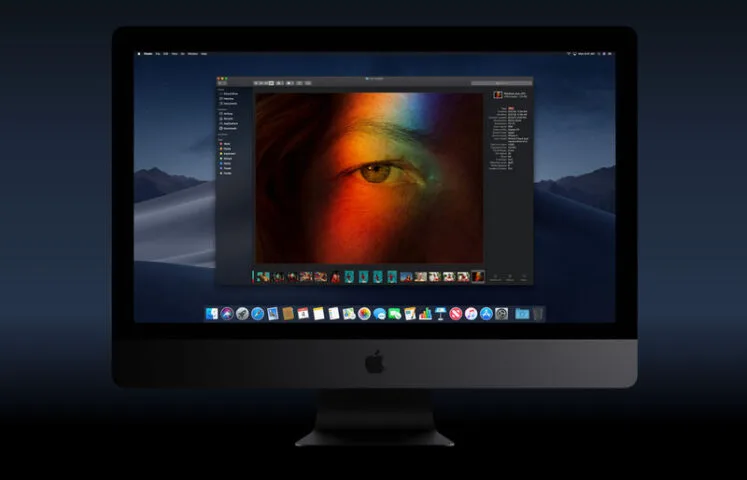Open iCloud Drive in the Finder sidebar
The height and width of the screenshot is (480, 747).
coord(230,94)
